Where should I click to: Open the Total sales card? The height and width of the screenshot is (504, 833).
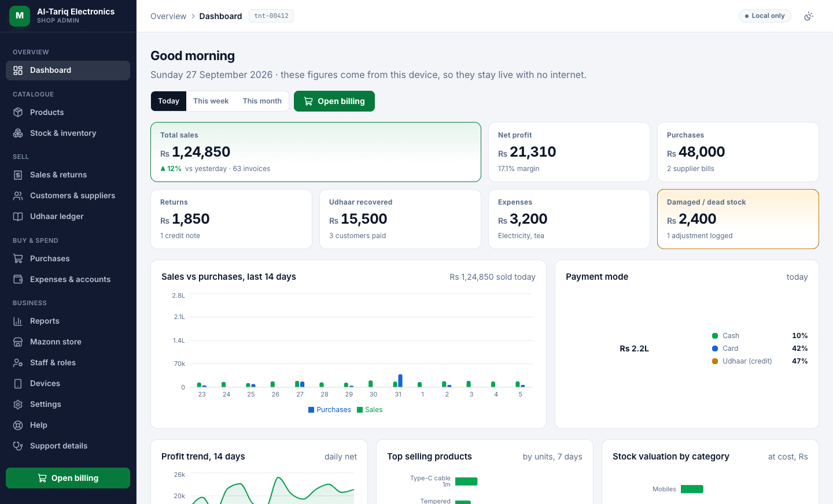pos(316,152)
